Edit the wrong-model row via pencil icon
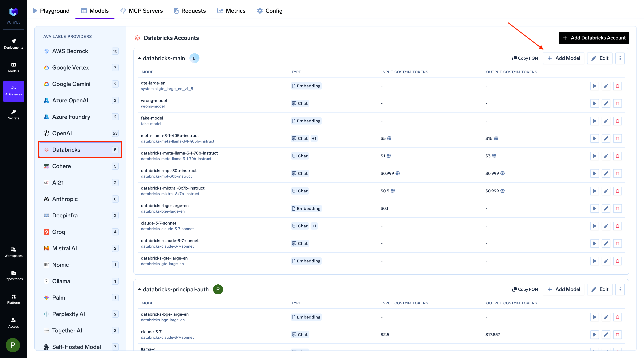Image resolution: width=644 pixels, height=358 pixels. click(x=606, y=103)
